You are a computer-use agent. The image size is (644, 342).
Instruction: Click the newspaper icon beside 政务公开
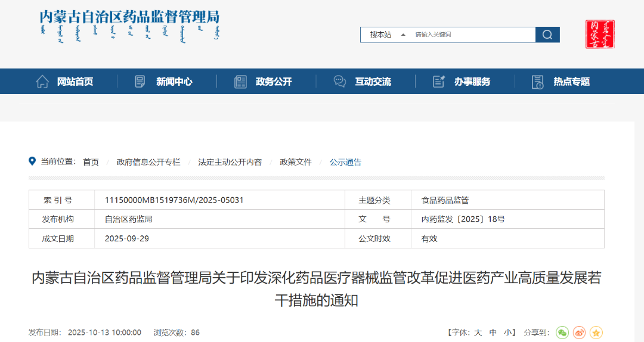240,82
